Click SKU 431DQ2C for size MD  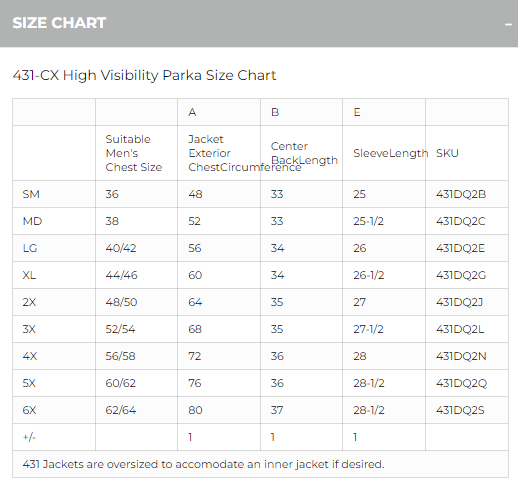(461, 221)
